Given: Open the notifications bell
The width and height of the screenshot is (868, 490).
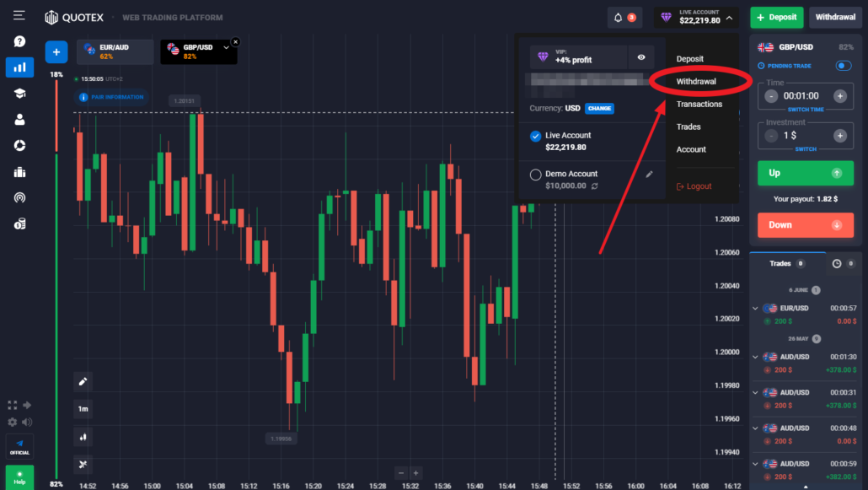Looking at the screenshot, I should tap(619, 17).
